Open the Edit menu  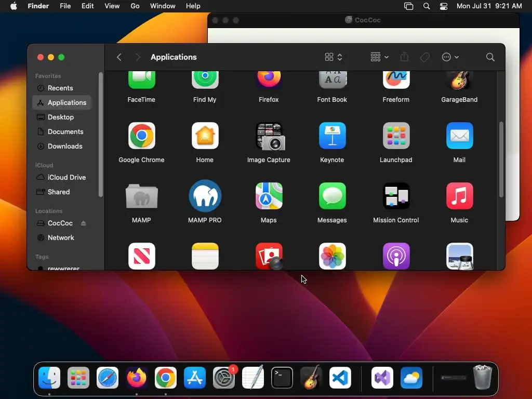tap(87, 6)
